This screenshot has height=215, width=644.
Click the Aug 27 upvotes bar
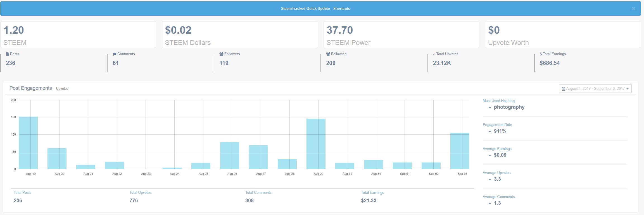pos(258,157)
